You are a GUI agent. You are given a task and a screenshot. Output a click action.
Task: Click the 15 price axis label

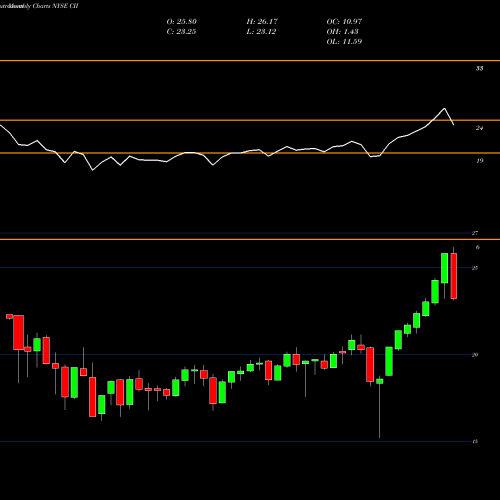tap(475, 441)
